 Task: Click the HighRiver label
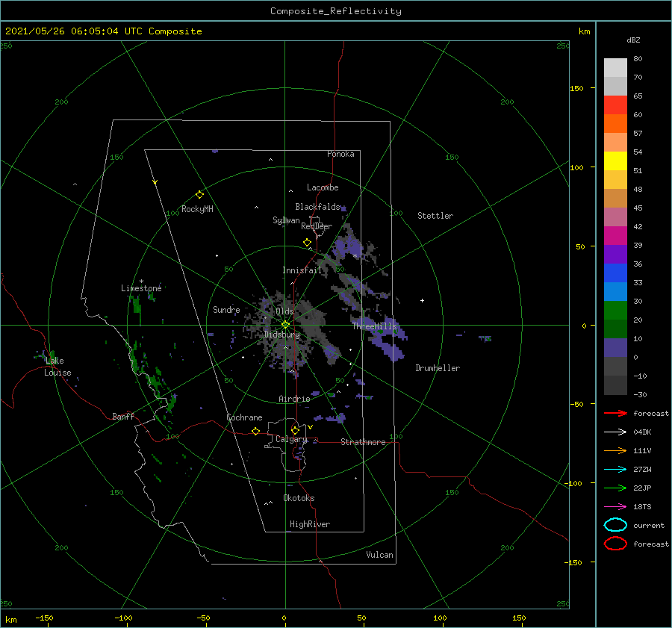[310, 524]
